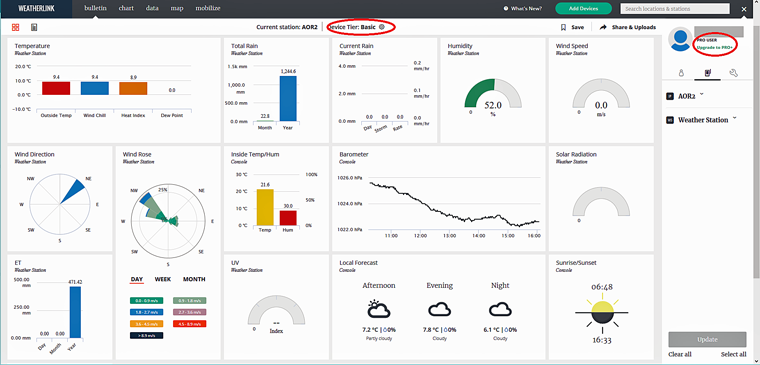Click Share & Uploads label
The height and width of the screenshot is (365, 760).
point(634,28)
